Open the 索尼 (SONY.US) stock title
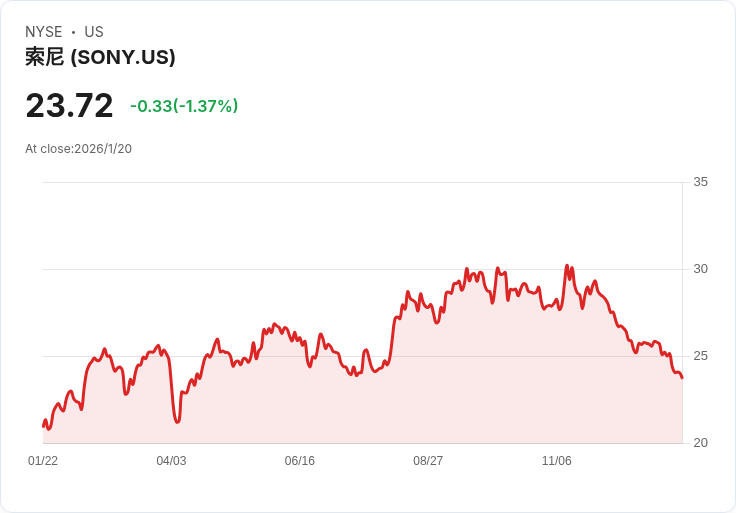Image resolution: width=736 pixels, height=513 pixels. click(x=100, y=57)
